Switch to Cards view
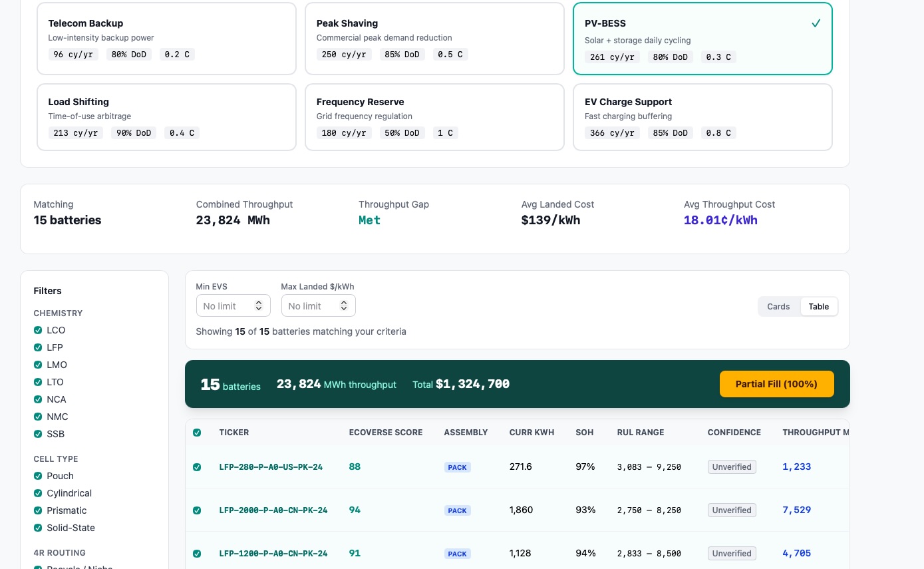The width and height of the screenshot is (924, 569). pyautogui.click(x=778, y=307)
